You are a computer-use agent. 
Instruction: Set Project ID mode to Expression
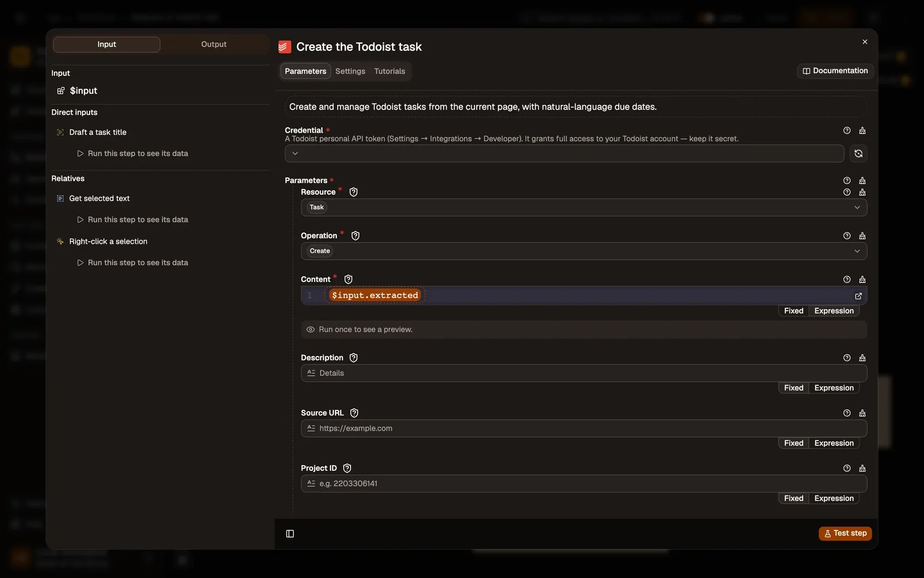[834, 498]
